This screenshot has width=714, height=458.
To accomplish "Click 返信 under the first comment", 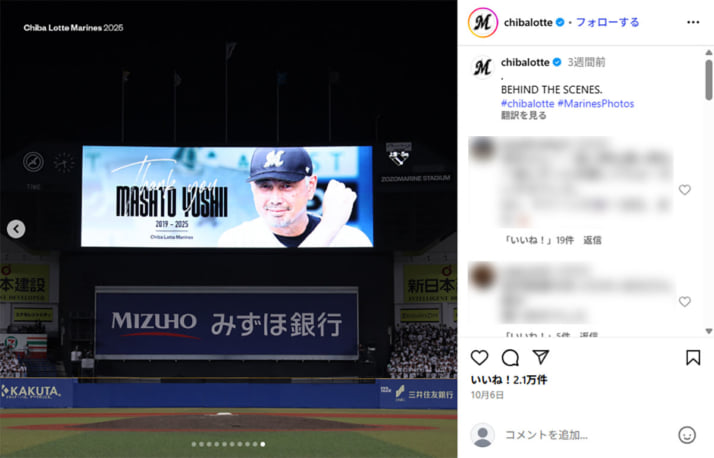I will click(592, 240).
